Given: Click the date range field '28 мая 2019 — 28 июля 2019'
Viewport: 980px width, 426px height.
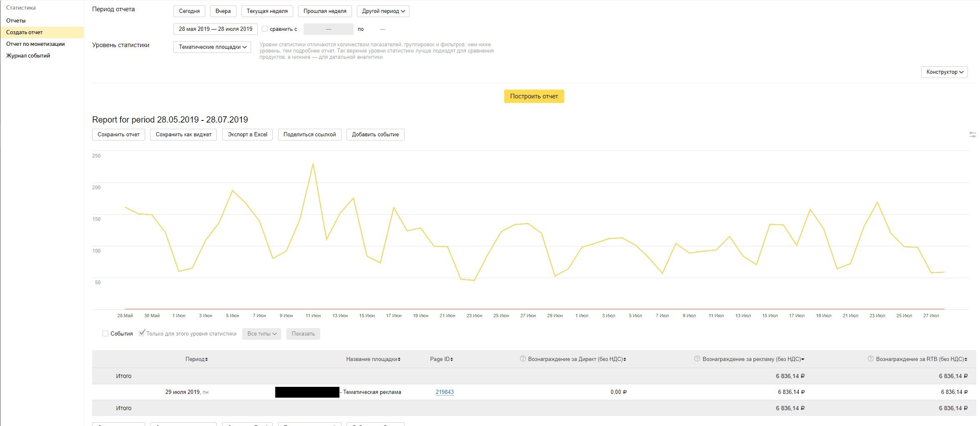Looking at the screenshot, I should [215, 29].
